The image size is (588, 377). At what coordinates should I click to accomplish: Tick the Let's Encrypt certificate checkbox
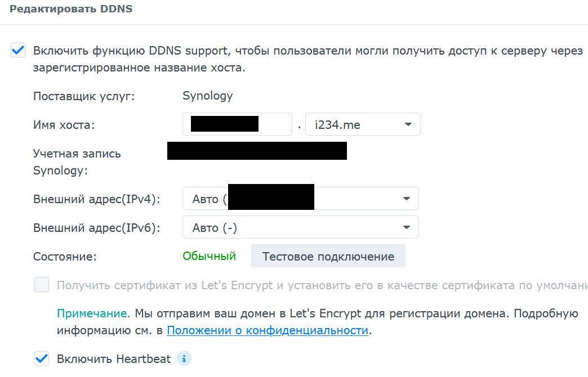[42, 285]
